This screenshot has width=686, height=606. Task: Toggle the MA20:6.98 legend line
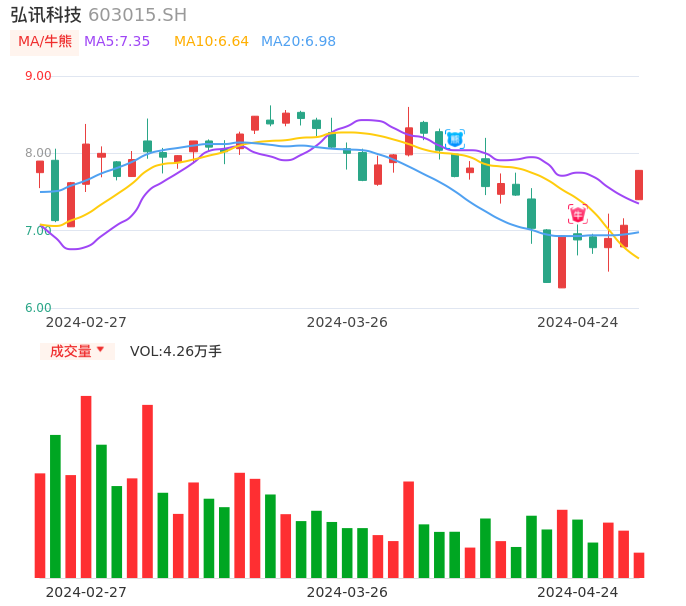point(298,41)
